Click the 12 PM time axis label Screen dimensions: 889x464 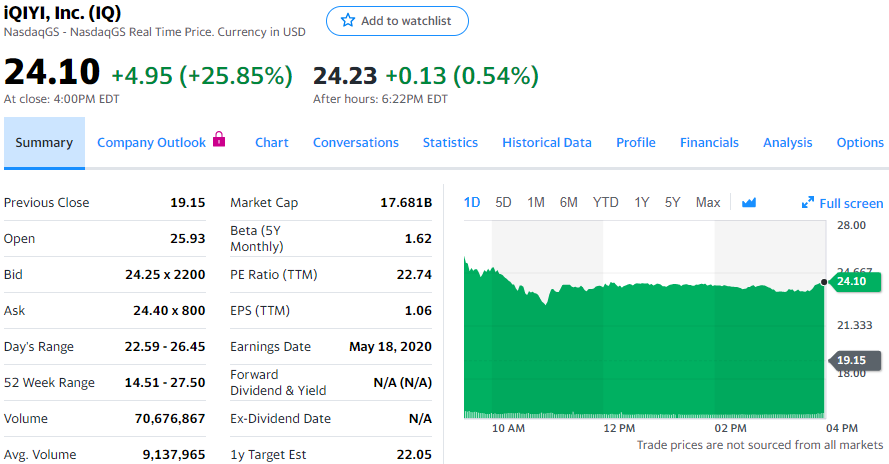619,428
